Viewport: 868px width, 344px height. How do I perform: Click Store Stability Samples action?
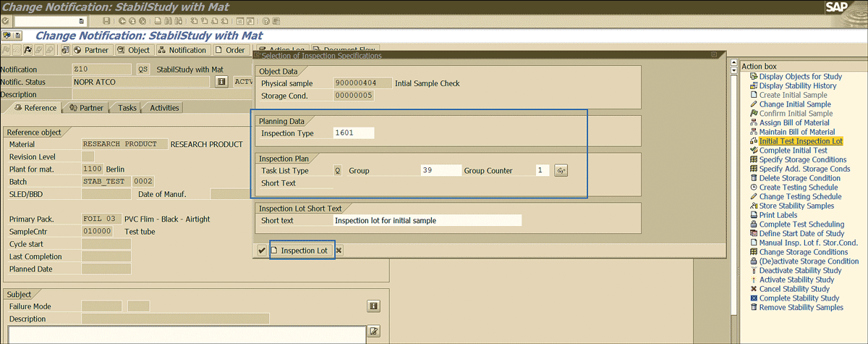click(x=796, y=206)
